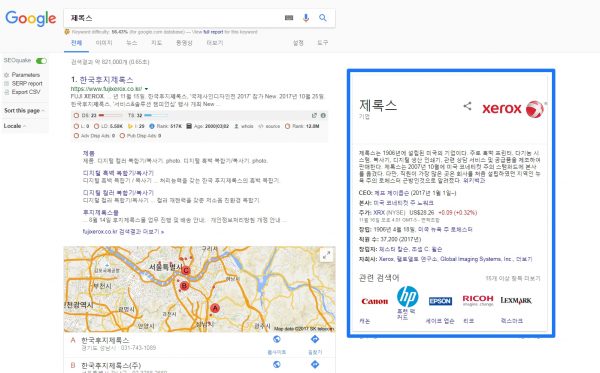Open the 'full report' keyword difficulty link
Screen dimensions: 600x373
coord(213,32)
